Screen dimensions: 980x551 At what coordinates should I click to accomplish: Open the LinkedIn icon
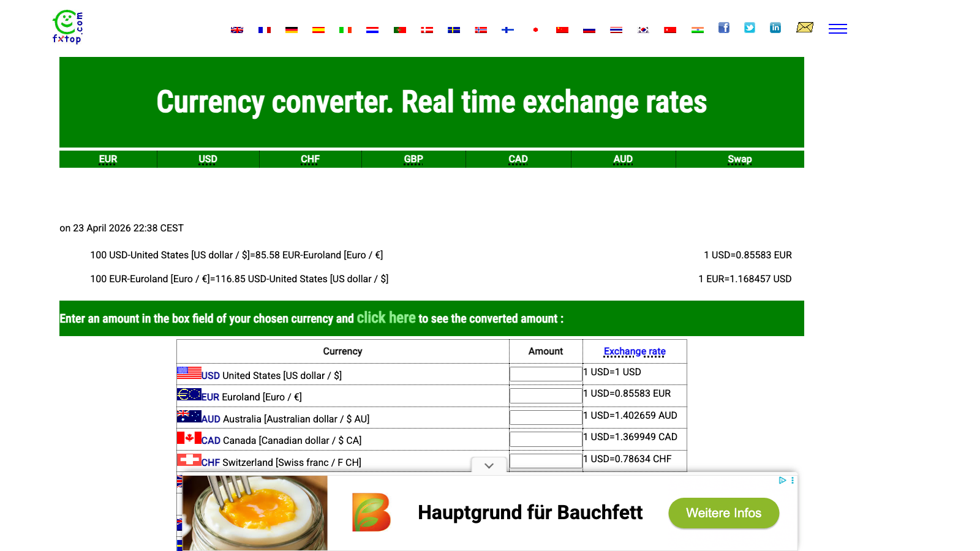(x=775, y=28)
